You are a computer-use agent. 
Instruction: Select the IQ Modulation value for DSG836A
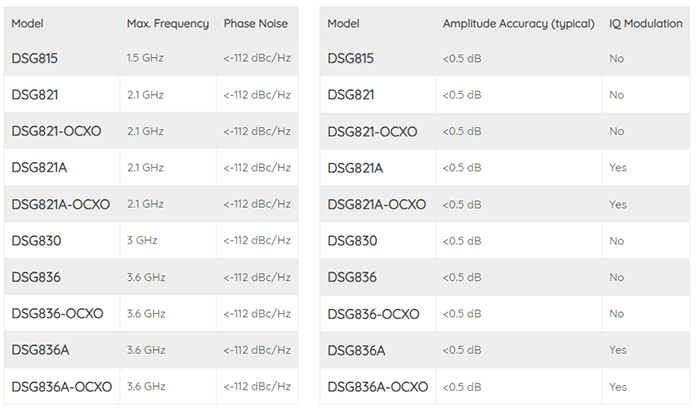(618, 350)
